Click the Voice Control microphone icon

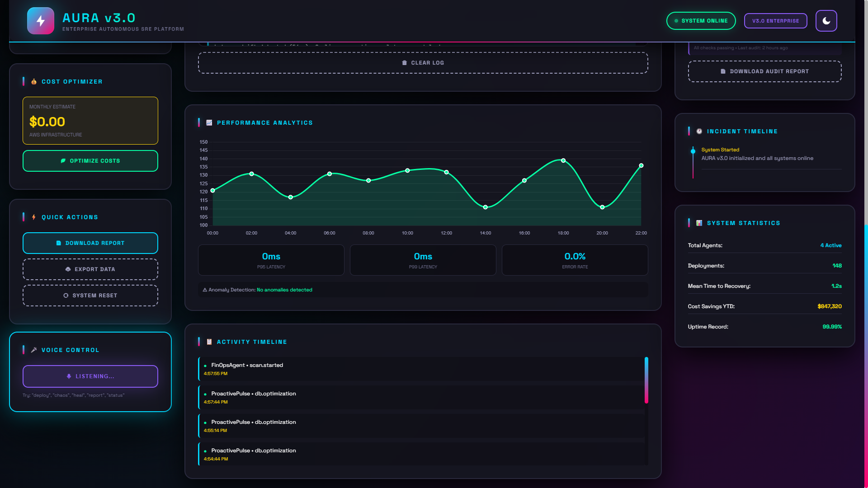click(x=34, y=350)
